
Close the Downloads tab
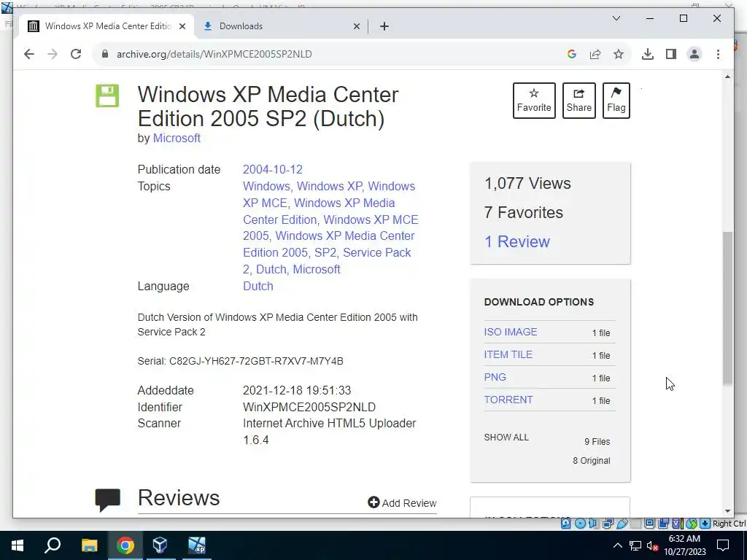click(x=356, y=27)
